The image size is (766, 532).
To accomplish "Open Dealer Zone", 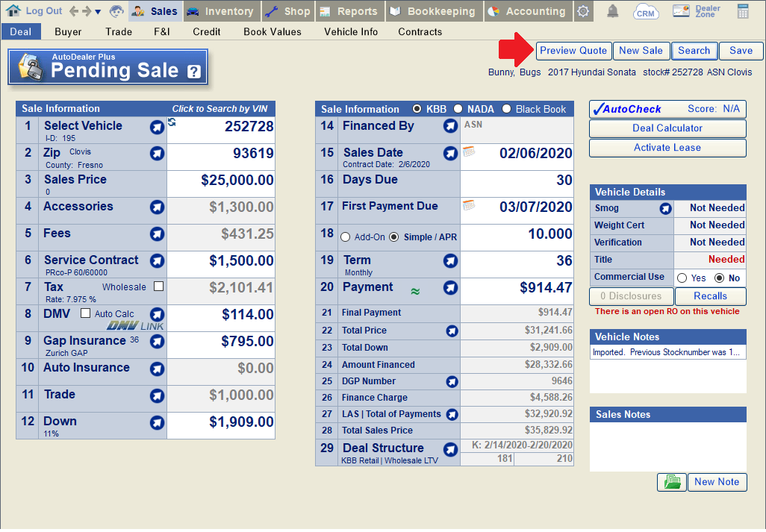I will (x=696, y=11).
